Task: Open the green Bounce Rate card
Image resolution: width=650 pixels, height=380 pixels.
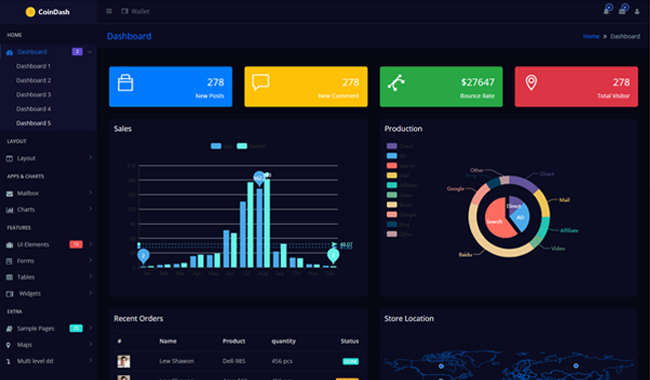Action: (441, 87)
